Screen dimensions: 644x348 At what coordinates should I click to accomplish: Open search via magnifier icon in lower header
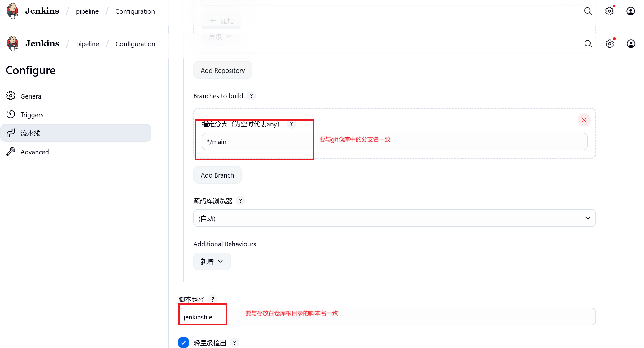click(588, 44)
